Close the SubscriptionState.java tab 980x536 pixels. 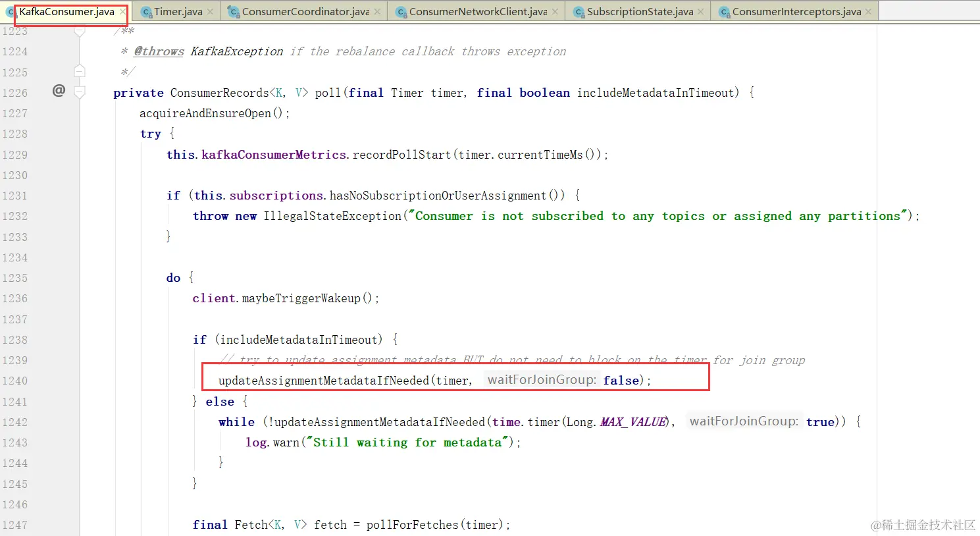pos(700,12)
